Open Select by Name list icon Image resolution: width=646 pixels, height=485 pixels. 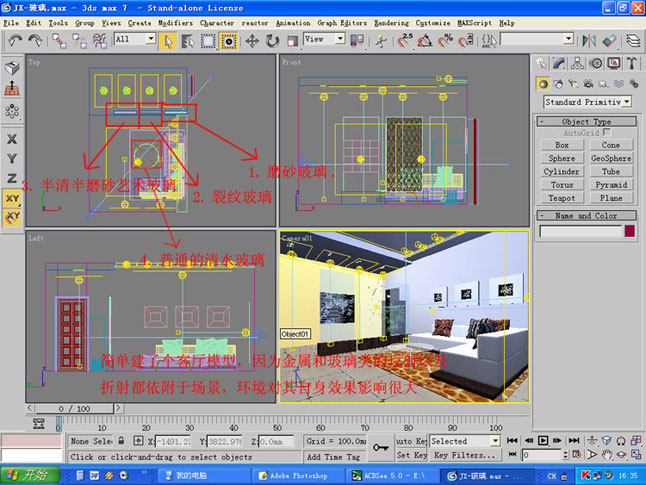click(187, 41)
